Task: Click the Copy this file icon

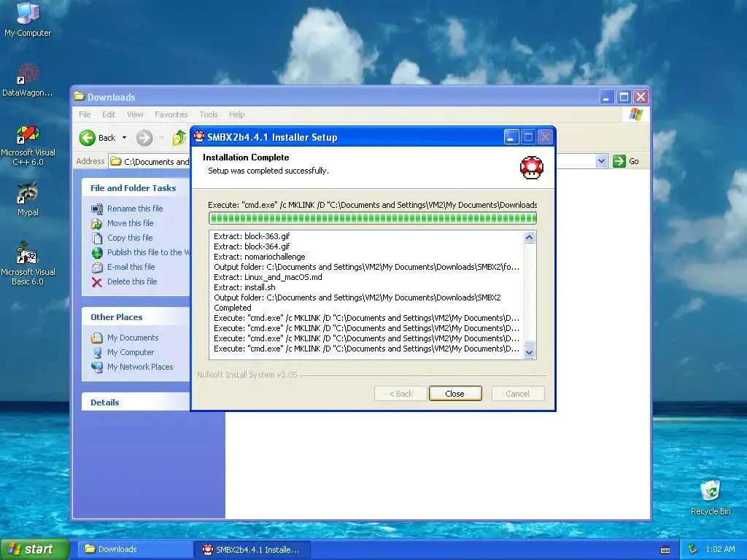Action: click(97, 238)
